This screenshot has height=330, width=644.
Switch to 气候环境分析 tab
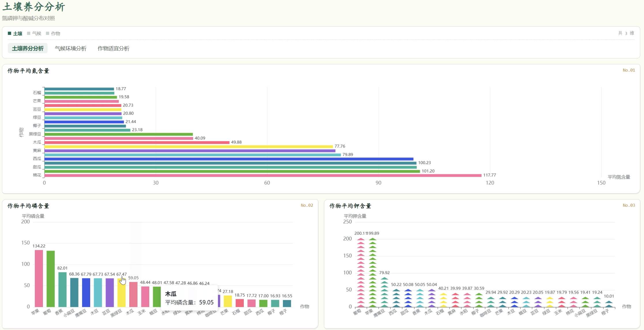(x=71, y=48)
